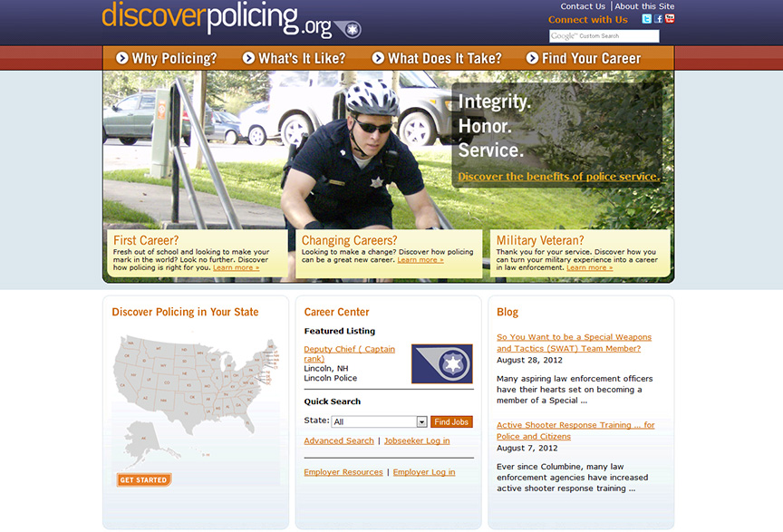The width and height of the screenshot is (783, 532).
Task: Open the What Does It Take? menu
Action: (x=444, y=58)
